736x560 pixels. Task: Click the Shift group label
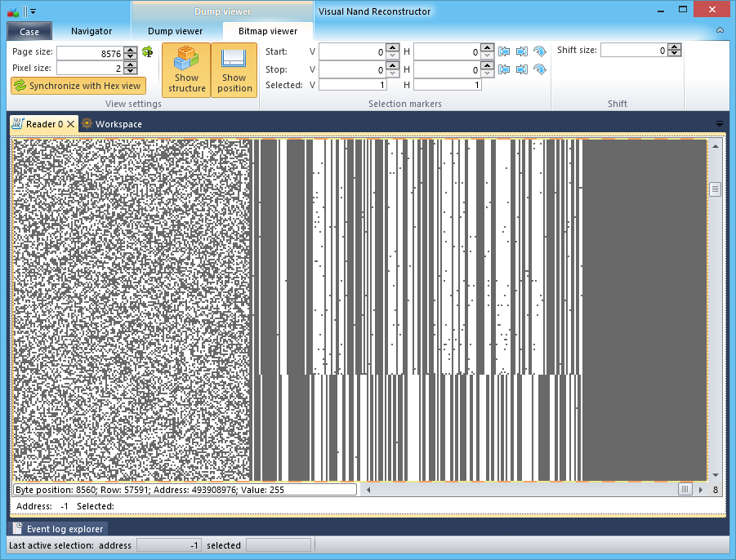tap(618, 104)
